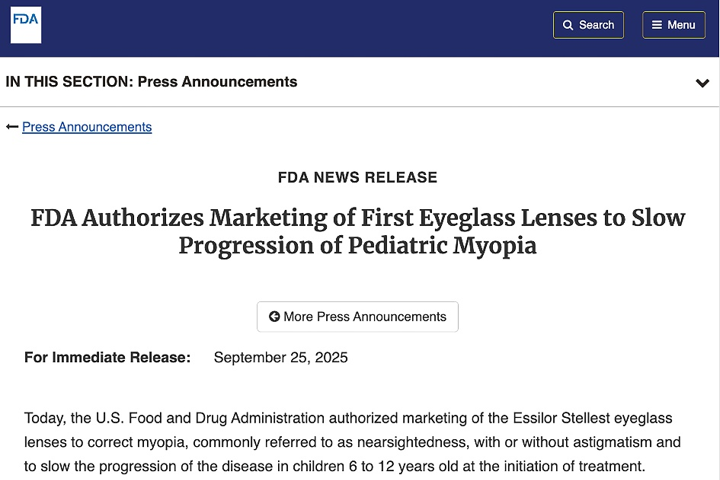Click the Press Announcements section title

218,82
